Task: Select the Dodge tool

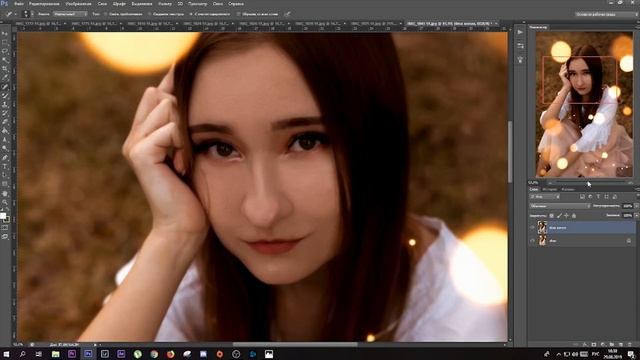Action: pyautogui.click(x=4, y=149)
